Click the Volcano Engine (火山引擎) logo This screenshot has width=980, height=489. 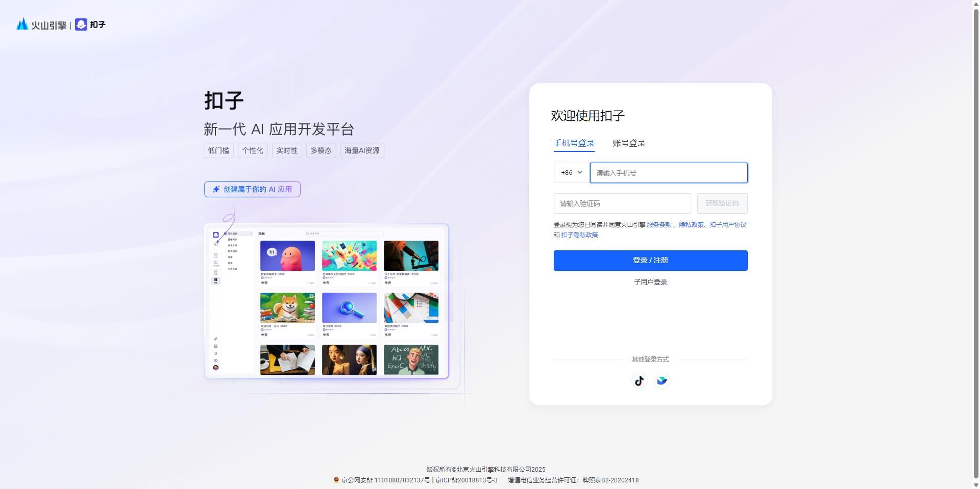(41, 24)
